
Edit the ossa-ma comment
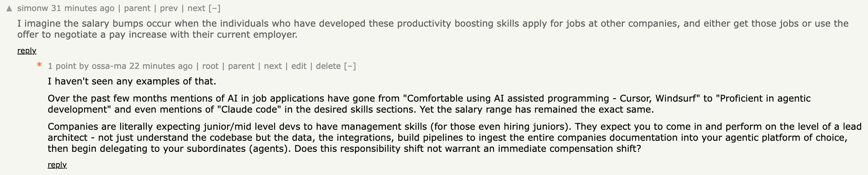click(x=299, y=66)
